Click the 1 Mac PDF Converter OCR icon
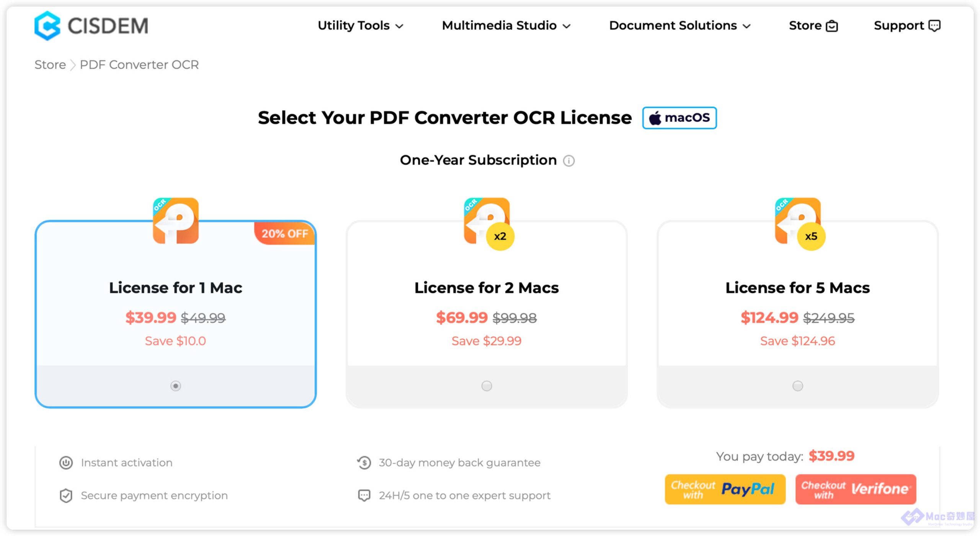This screenshot has width=980, height=536. (x=176, y=221)
